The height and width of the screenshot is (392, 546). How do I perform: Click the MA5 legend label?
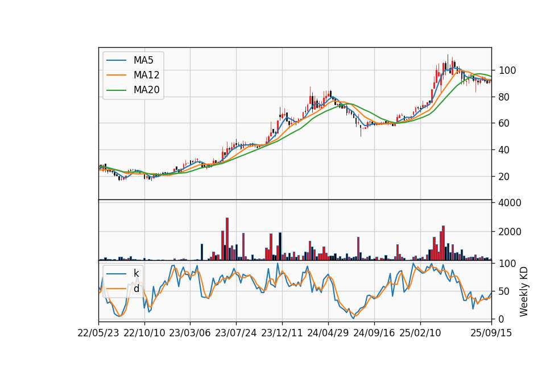tap(143, 60)
